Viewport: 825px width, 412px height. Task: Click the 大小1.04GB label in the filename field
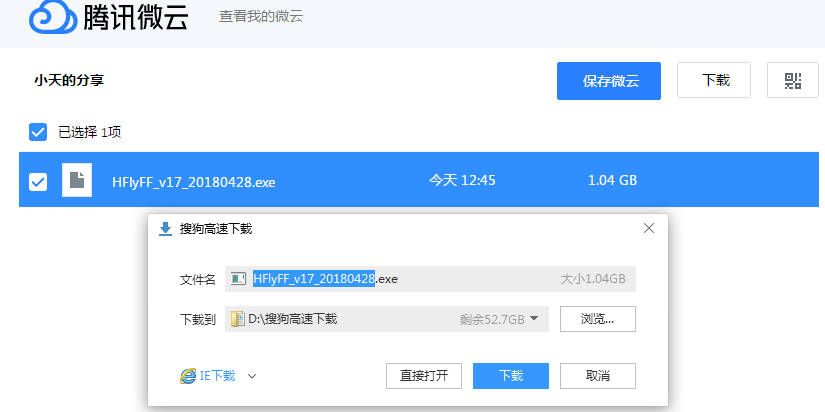point(593,279)
